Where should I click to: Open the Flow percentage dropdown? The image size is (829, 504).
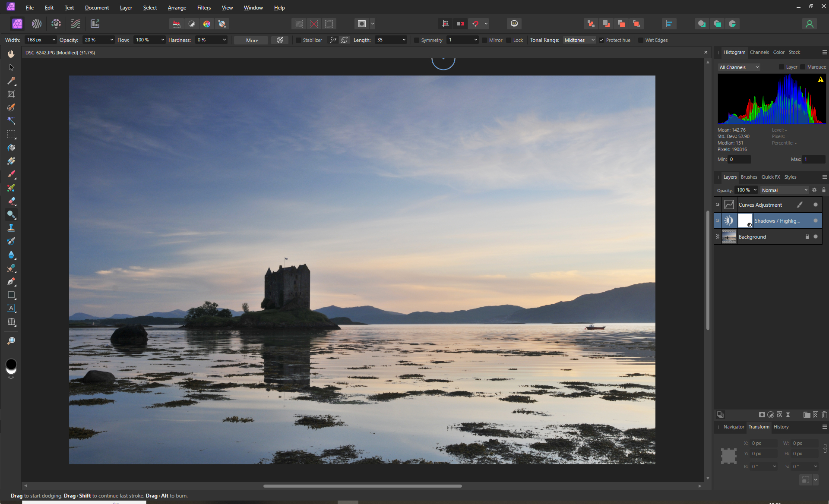coord(162,40)
